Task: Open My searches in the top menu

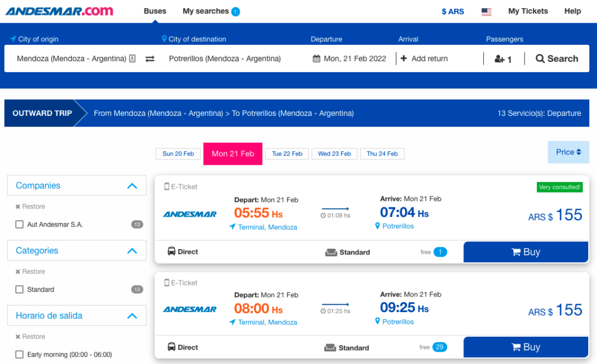Action: [210, 11]
